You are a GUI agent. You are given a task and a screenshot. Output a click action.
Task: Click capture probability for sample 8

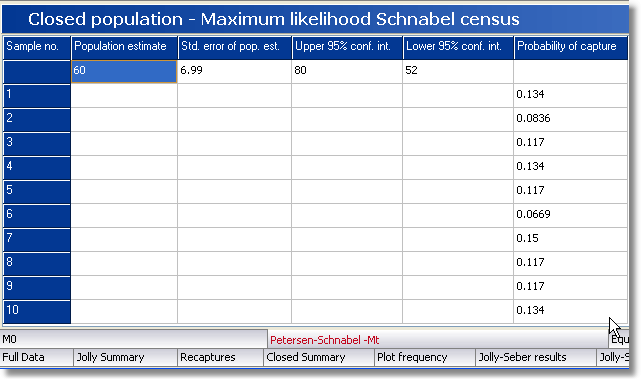[x=571, y=264]
